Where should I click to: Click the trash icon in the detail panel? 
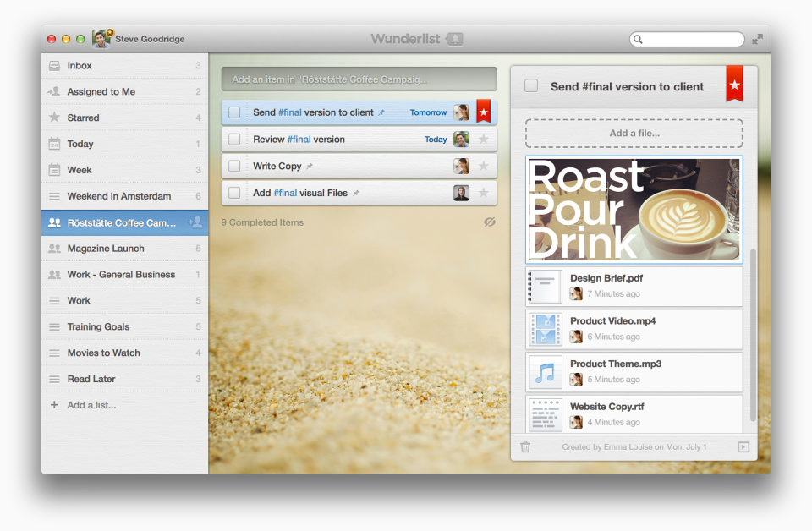coord(525,447)
